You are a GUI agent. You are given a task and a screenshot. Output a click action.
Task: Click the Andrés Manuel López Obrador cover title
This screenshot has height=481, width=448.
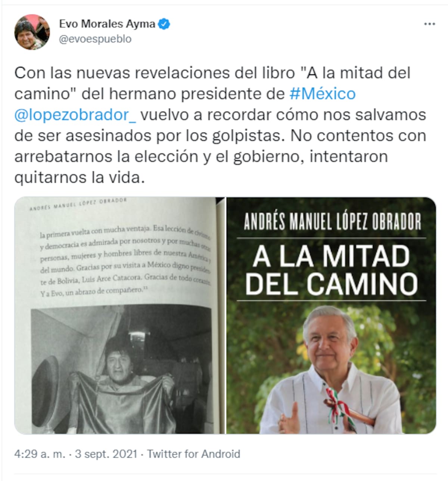[332, 221]
